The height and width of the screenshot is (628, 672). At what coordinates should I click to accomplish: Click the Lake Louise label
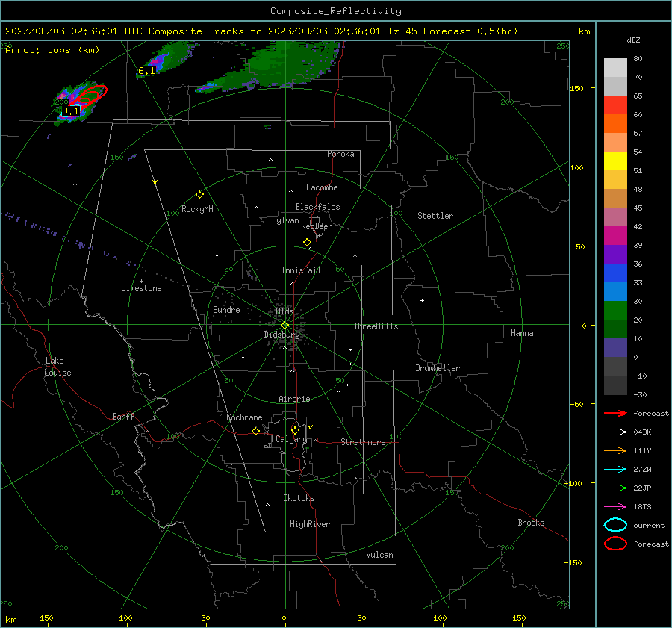[x=57, y=367]
